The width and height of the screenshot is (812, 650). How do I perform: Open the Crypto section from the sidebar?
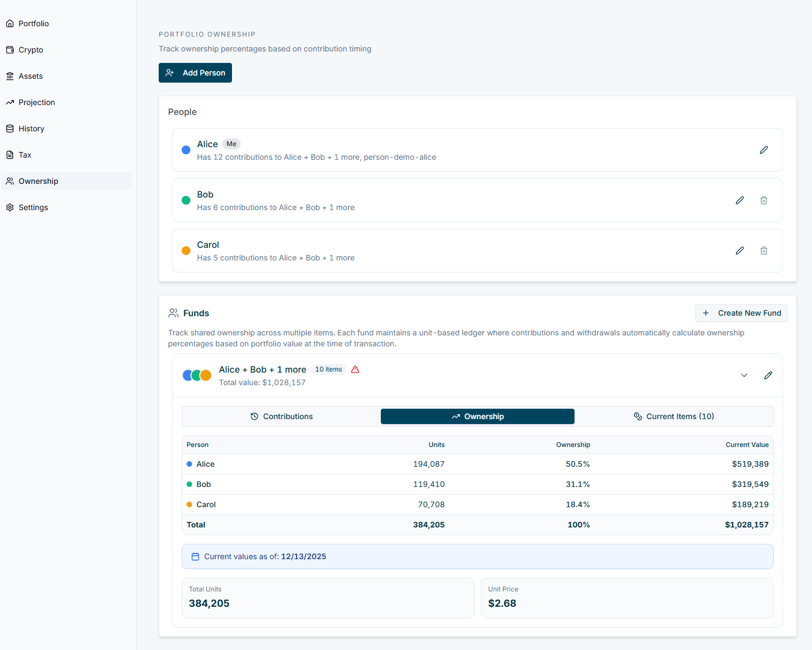click(10, 50)
